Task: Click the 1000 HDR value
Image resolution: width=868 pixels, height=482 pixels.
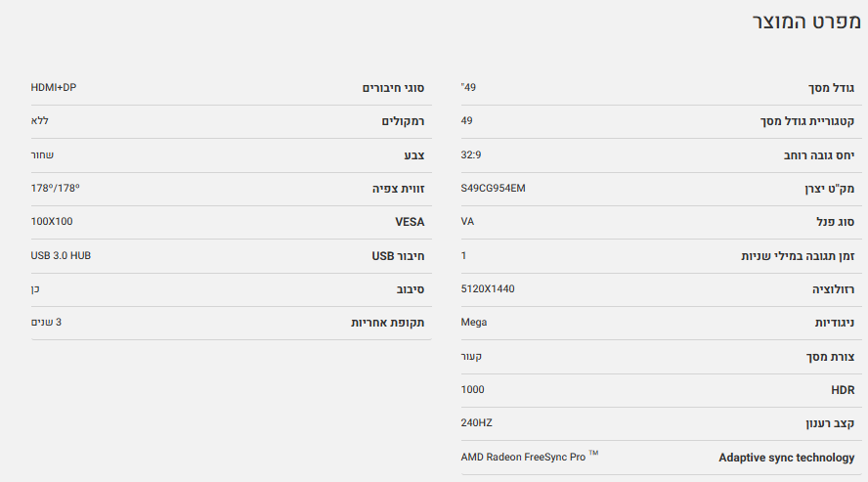Action: (472, 389)
